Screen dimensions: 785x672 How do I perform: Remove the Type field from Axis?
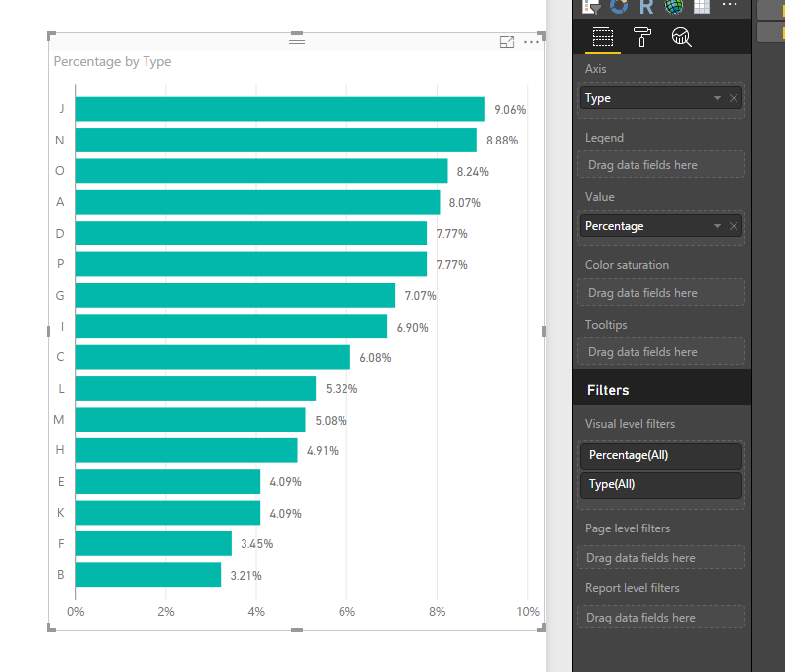point(734,98)
